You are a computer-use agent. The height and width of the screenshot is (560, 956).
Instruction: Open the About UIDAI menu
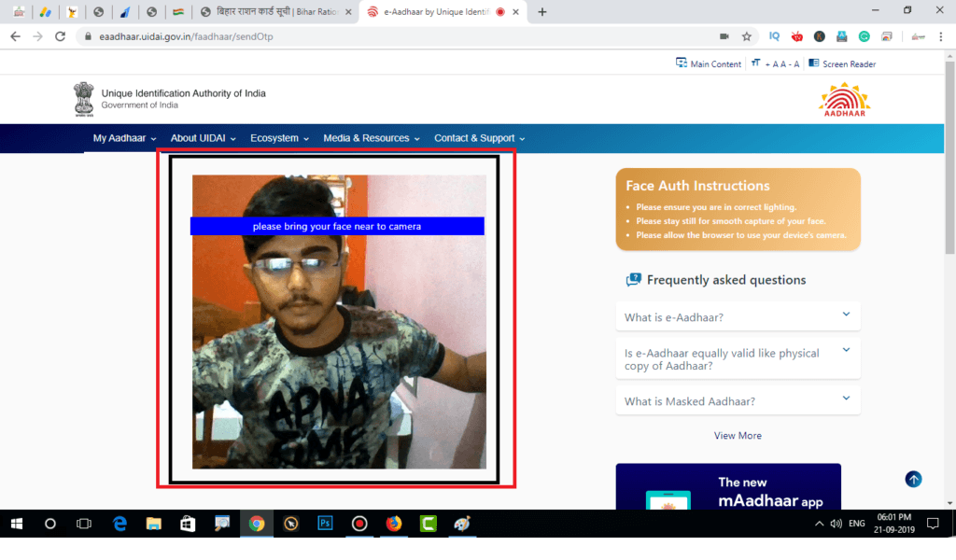(x=203, y=138)
